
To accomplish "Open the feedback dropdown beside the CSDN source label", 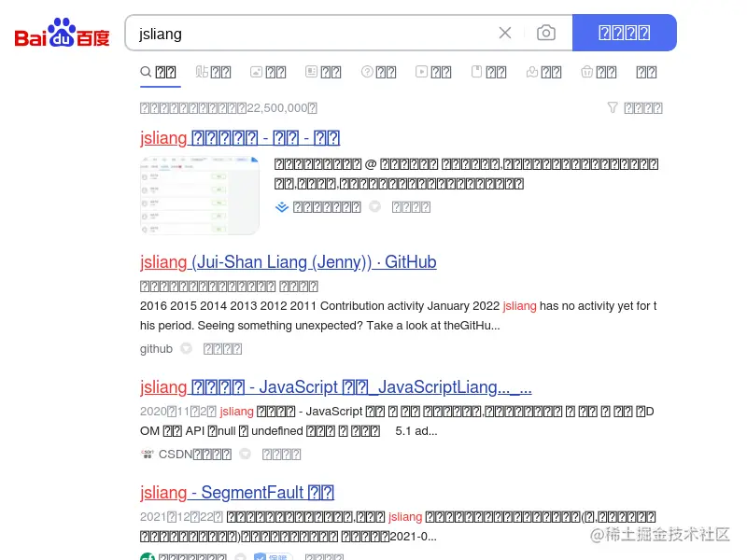I will (x=245, y=454).
